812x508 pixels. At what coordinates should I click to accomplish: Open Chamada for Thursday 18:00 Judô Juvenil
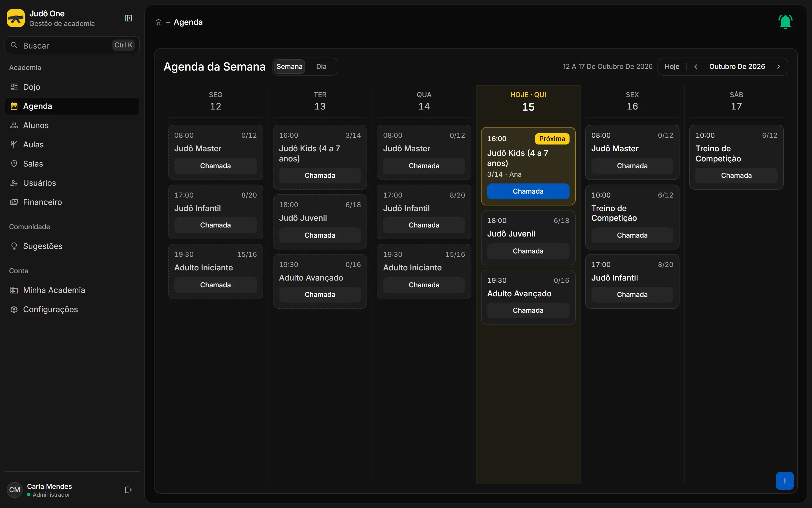pyautogui.click(x=528, y=251)
